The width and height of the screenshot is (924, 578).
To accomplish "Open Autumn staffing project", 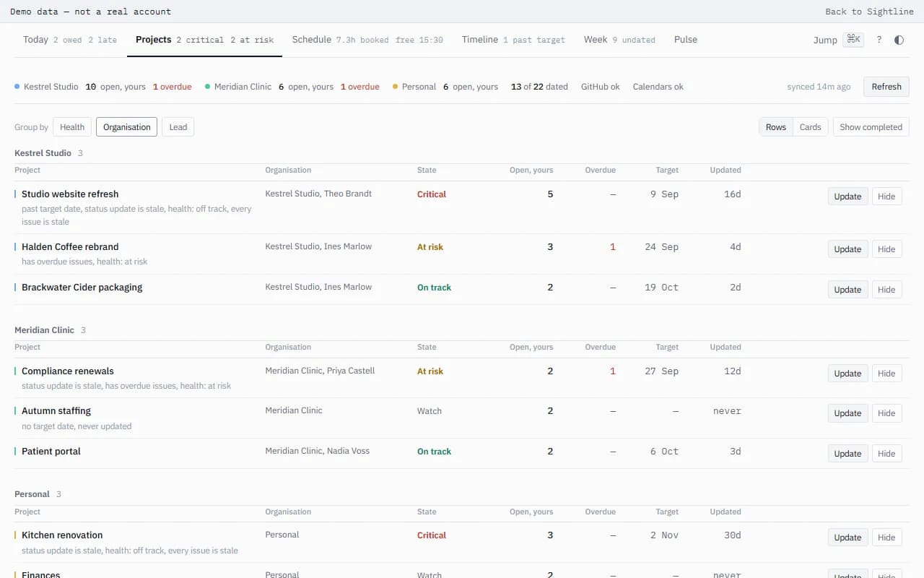I will (56, 411).
